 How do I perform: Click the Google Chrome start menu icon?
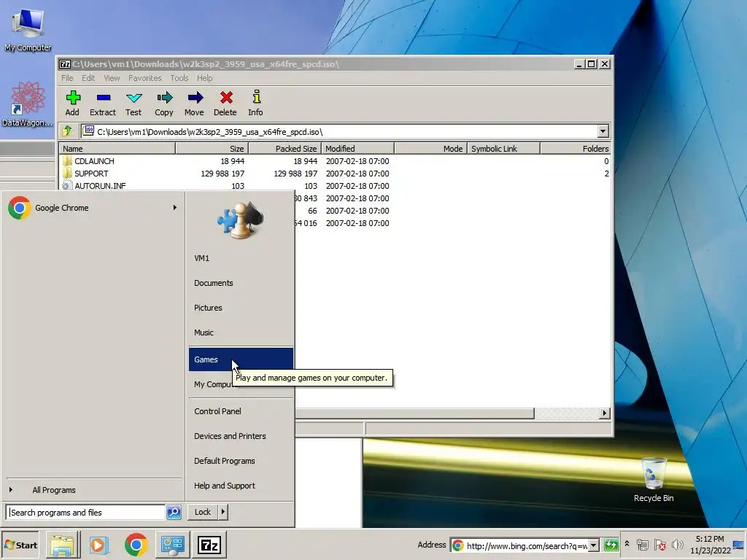(x=19, y=208)
